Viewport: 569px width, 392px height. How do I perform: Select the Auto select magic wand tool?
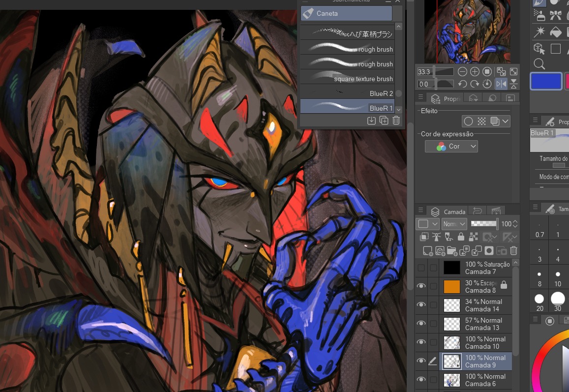[539, 32]
